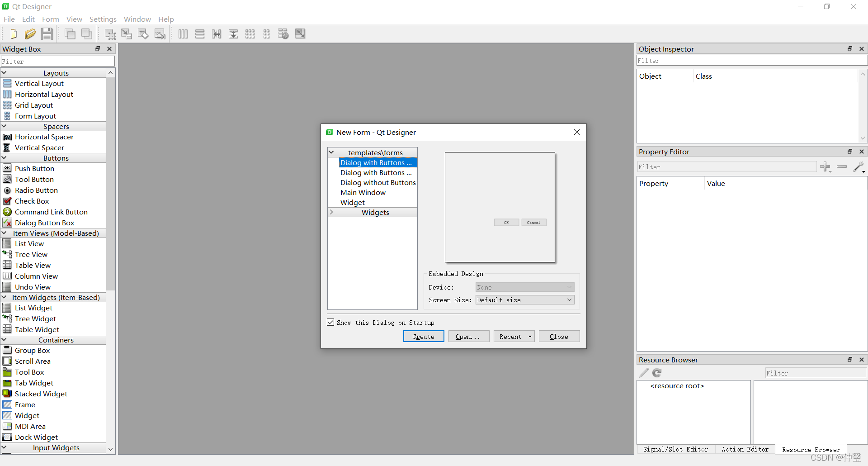This screenshot has width=868, height=466.
Task: Float the Widget Box panel
Action: coord(98,49)
